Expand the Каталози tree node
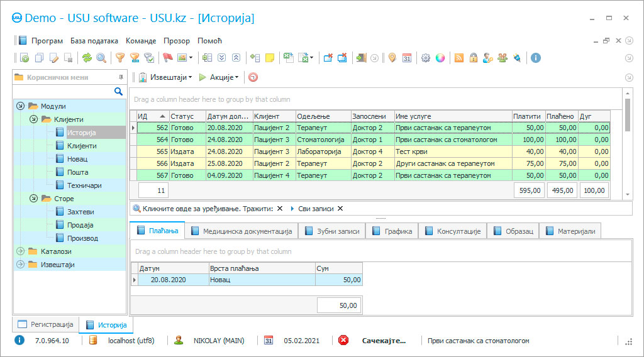Screen dimensions: 644x357 [20, 251]
